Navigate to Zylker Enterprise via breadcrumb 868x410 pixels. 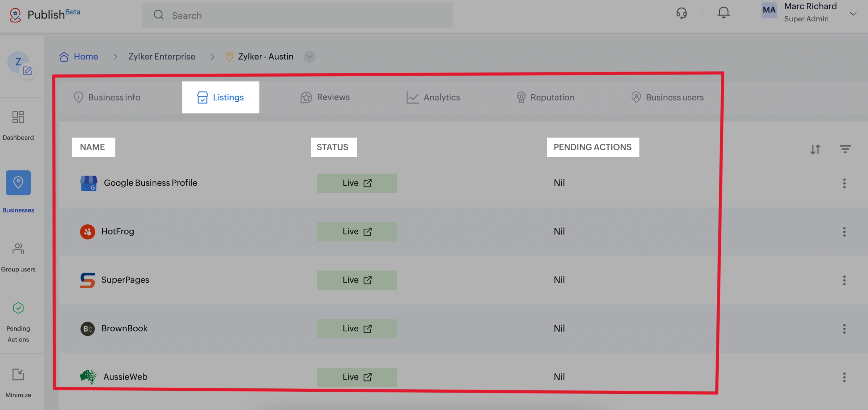tap(162, 57)
